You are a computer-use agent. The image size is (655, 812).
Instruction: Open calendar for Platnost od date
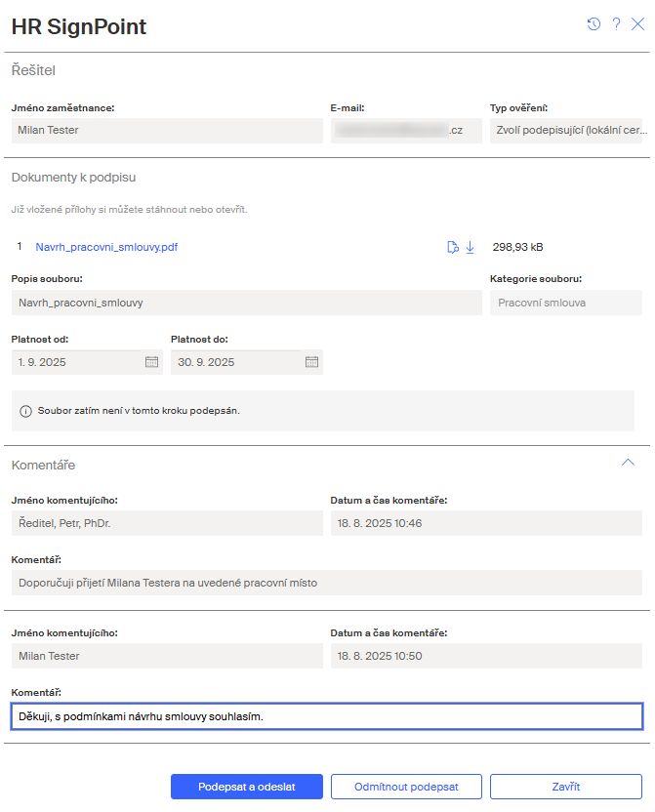tap(151, 362)
